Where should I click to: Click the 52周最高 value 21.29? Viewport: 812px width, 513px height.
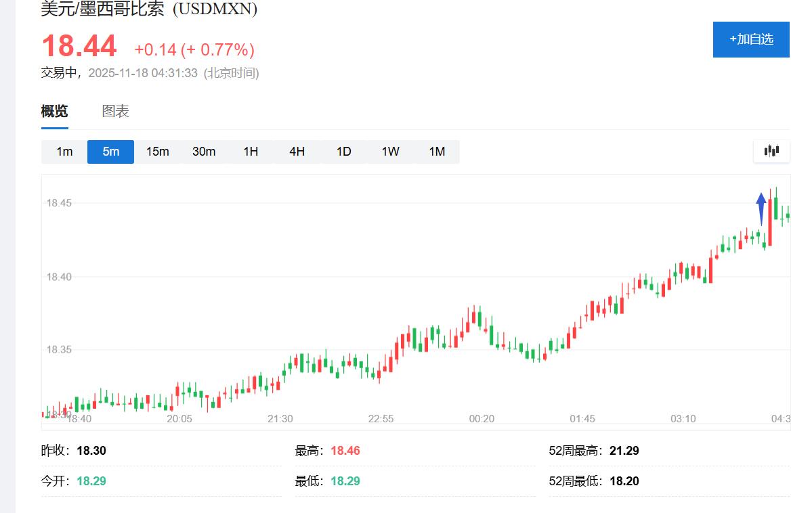point(623,451)
